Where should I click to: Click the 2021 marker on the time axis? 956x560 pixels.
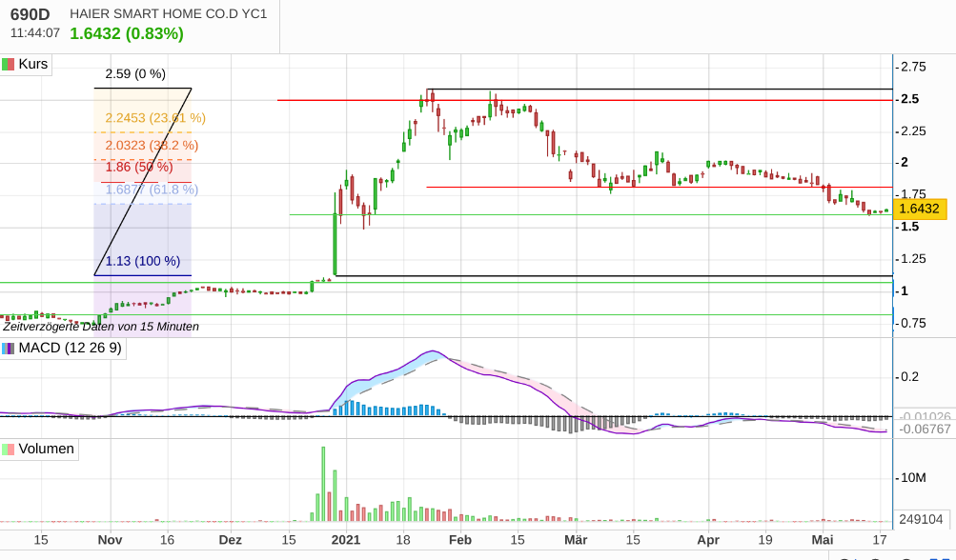[x=346, y=539]
